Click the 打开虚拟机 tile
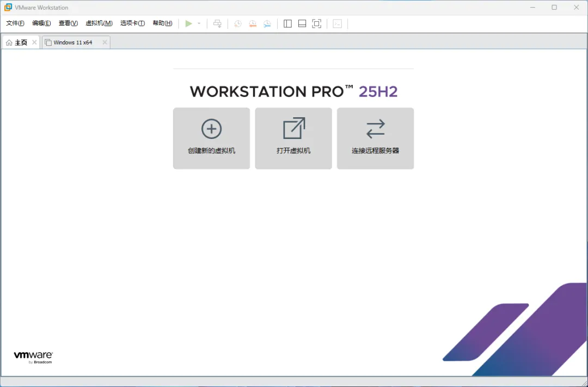 point(293,138)
